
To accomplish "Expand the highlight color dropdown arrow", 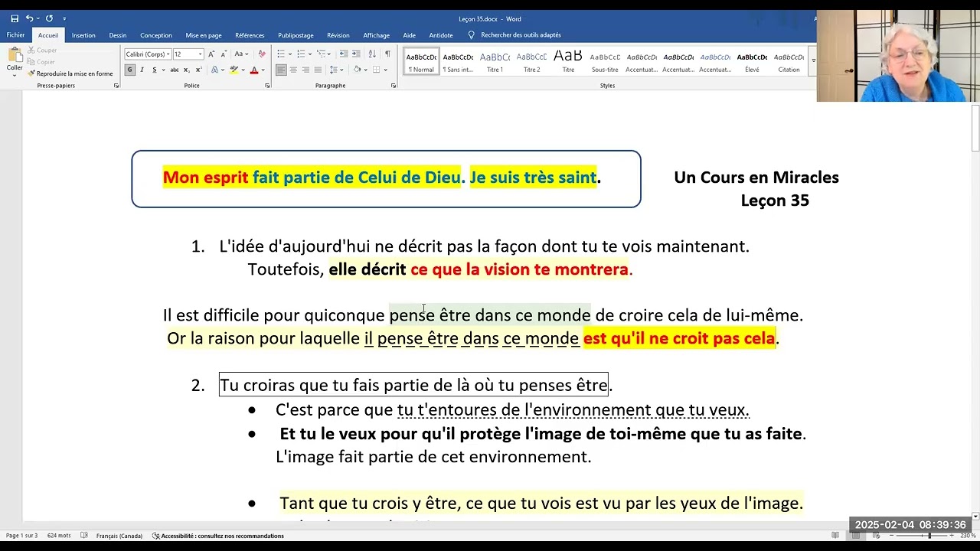I will (243, 70).
